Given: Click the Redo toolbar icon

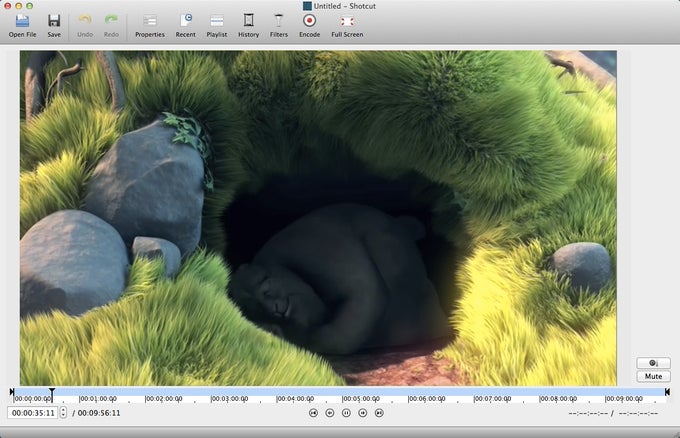Looking at the screenshot, I should coord(111,26).
